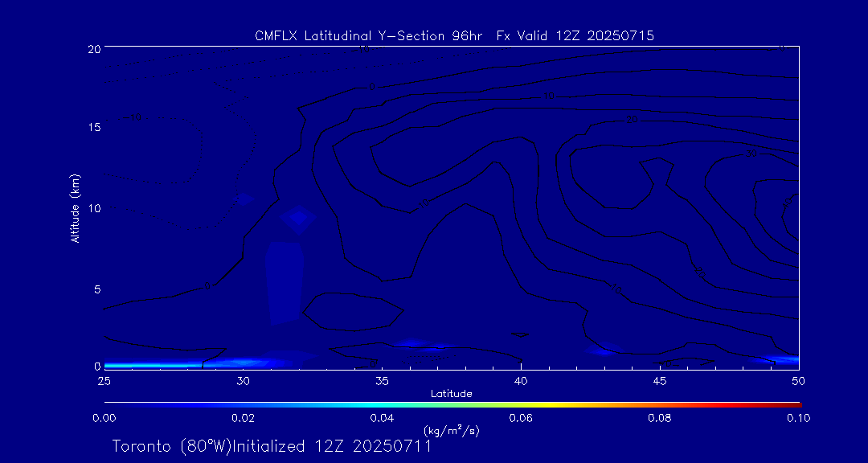Click the 'Latitude' horizontal axis label
The height and width of the screenshot is (463, 868).
451,394
